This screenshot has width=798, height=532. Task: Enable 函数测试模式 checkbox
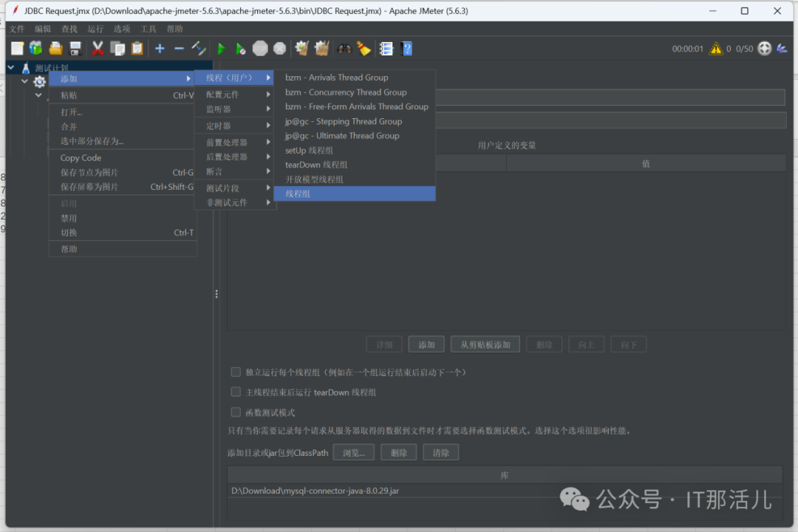point(236,412)
